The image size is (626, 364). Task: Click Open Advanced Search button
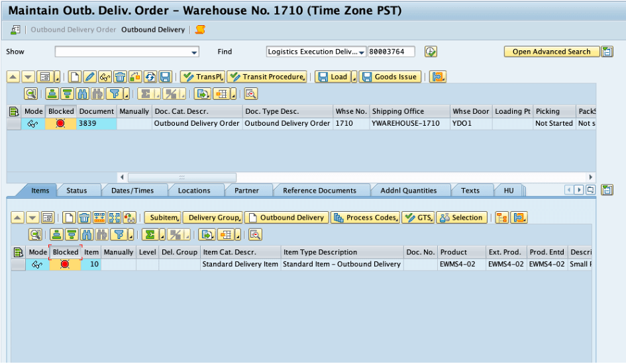point(551,52)
